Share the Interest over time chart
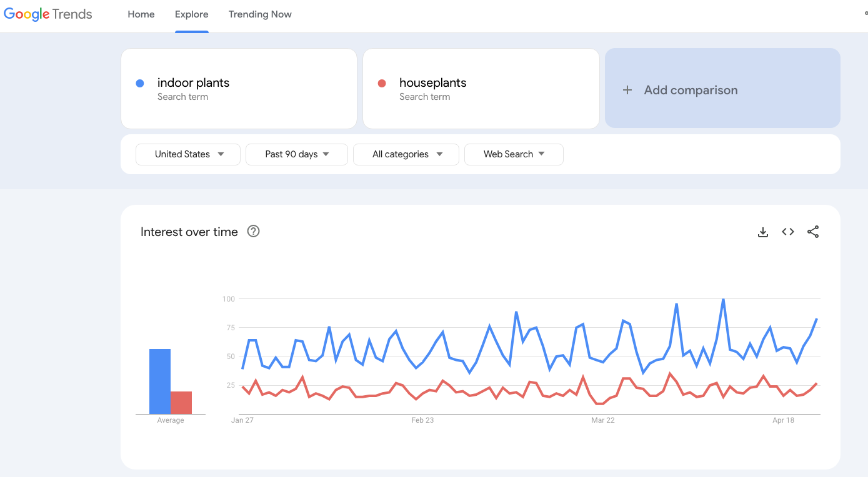This screenshot has height=477, width=868. 813,232
